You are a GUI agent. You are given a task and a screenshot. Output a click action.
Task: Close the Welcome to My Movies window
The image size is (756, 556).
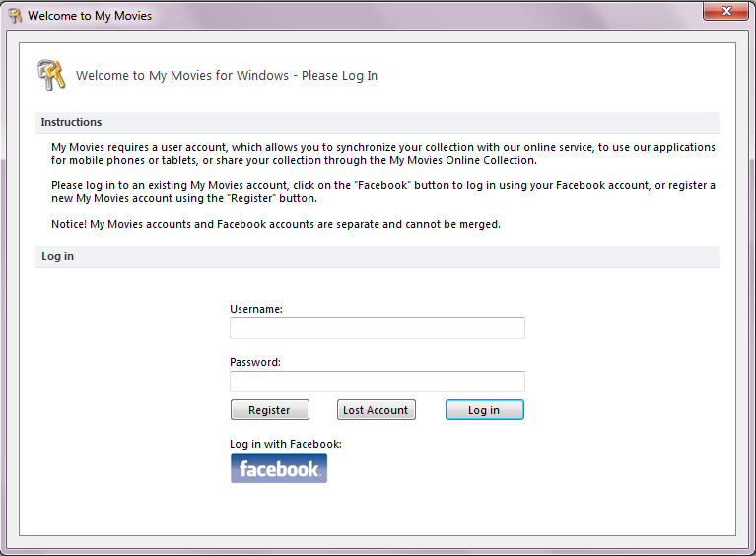tap(726, 12)
